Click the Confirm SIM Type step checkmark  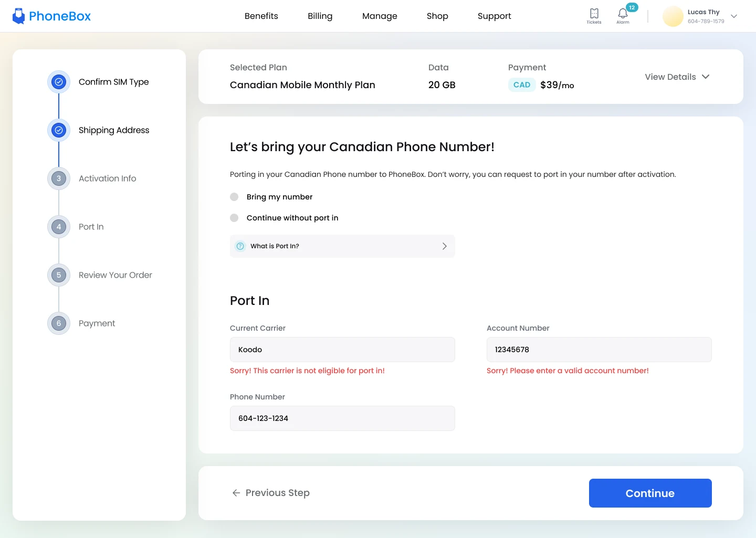59,82
